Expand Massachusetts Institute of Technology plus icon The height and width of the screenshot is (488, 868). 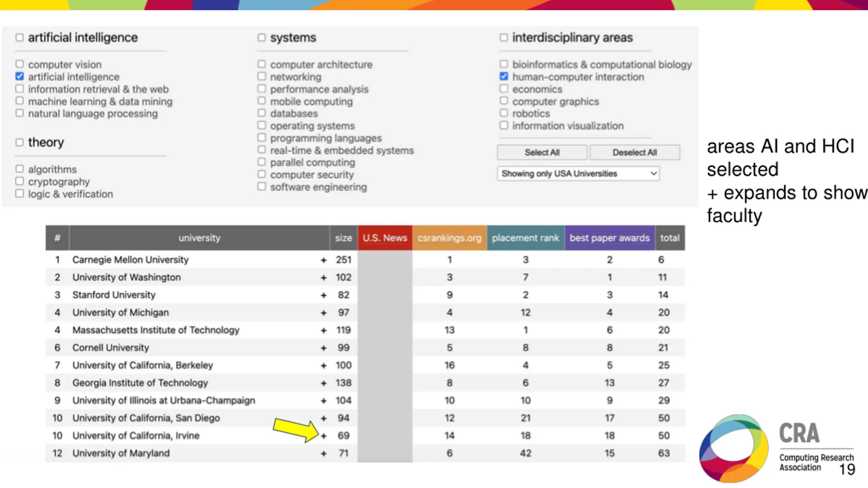[323, 331]
